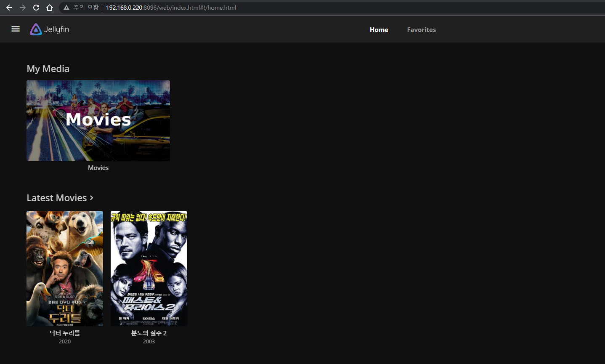Click the Movies label under library card
This screenshot has height=364, width=605.
(x=98, y=167)
